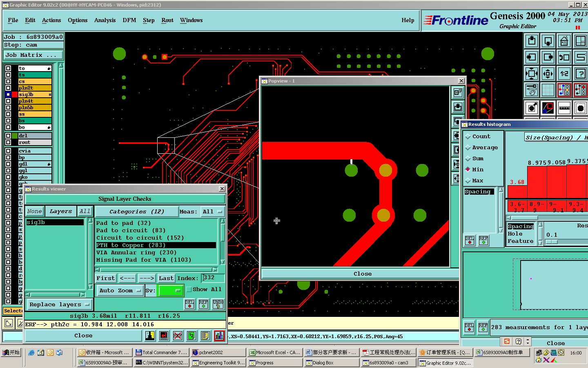The height and width of the screenshot is (368, 588).
Task: Click the 1:2 zoom ratio icon
Action: click(564, 74)
